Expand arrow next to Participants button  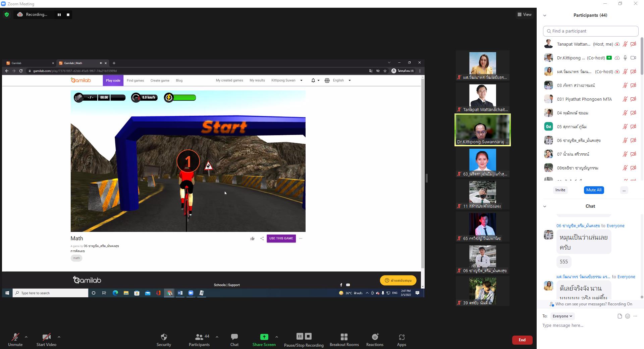click(x=217, y=337)
